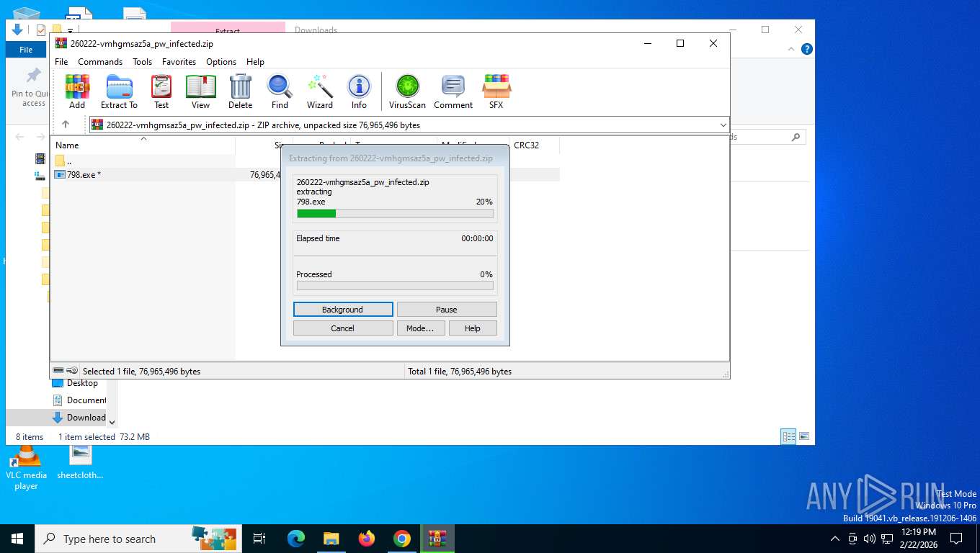The width and height of the screenshot is (980, 553).
Task: Open the VLC media player desktop shortcut
Action: pos(26,467)
